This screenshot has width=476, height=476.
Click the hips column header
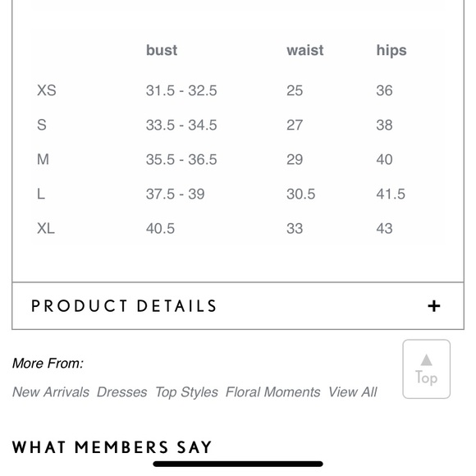point(391,51)
